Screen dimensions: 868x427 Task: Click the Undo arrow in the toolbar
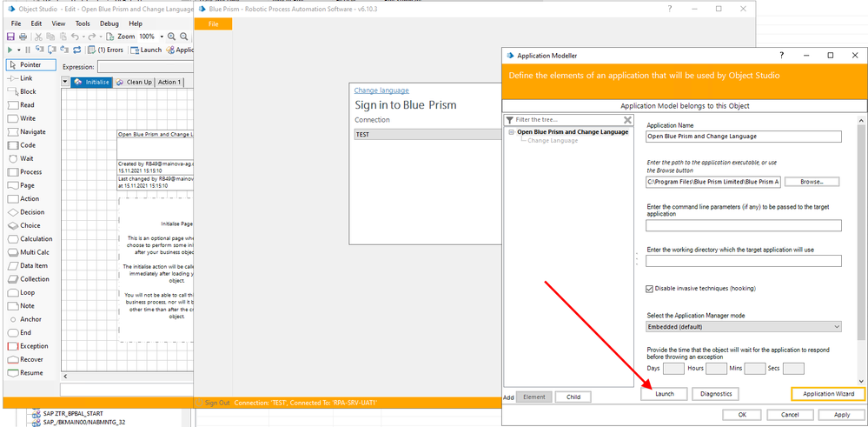[x=75, y=37]
